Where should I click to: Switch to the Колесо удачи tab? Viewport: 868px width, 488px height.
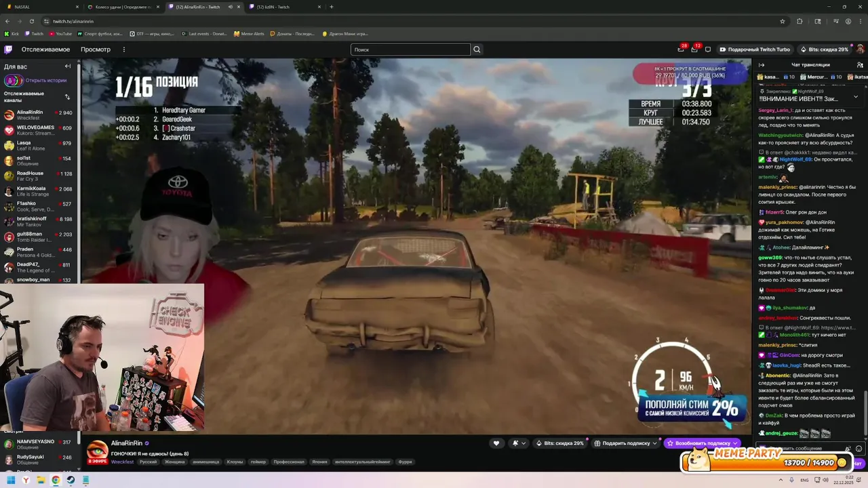pos(122,7)
